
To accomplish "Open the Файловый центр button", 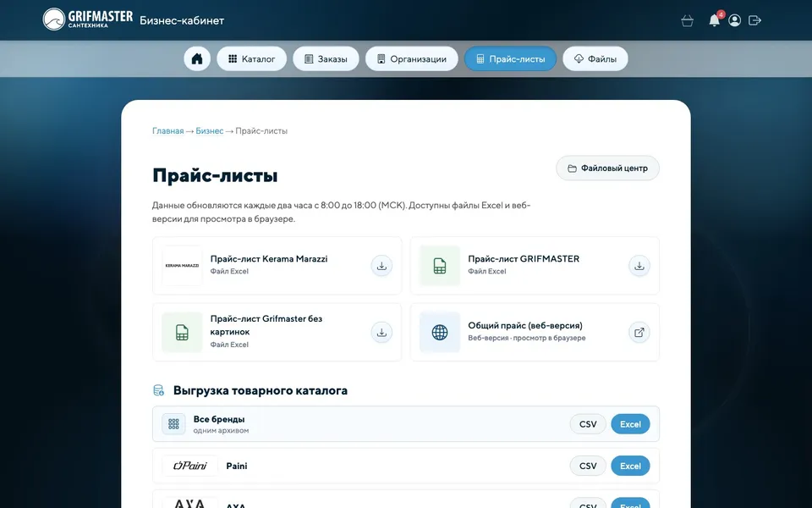I will [x=607, y=168].
